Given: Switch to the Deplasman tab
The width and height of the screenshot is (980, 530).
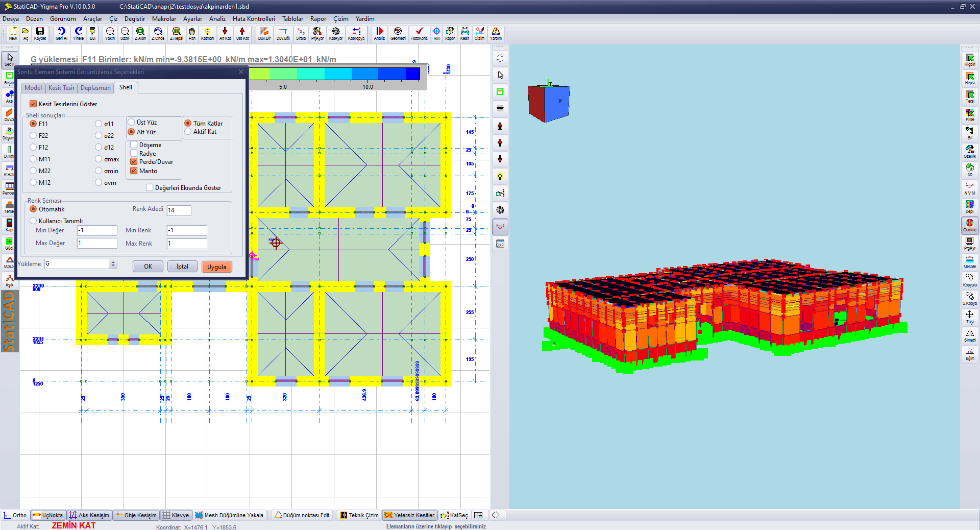Looking at the screenshot, I should click(95, 88).
